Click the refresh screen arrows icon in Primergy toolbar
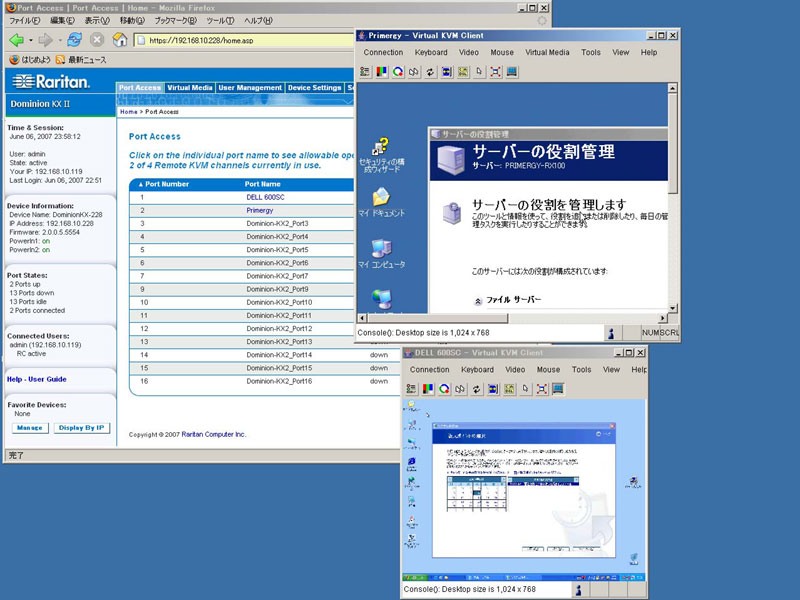Viewport: 800px width, 600px height. click(x=430, y=72)
